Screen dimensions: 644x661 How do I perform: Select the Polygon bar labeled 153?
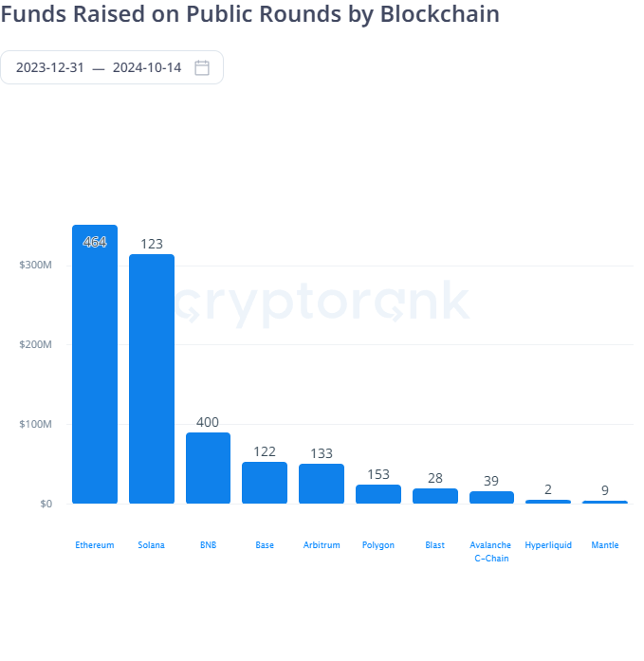378,494
